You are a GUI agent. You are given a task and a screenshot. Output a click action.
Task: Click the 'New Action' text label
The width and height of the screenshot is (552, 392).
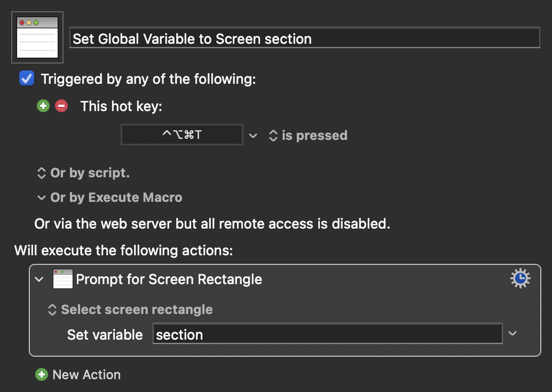click(86, 375)
